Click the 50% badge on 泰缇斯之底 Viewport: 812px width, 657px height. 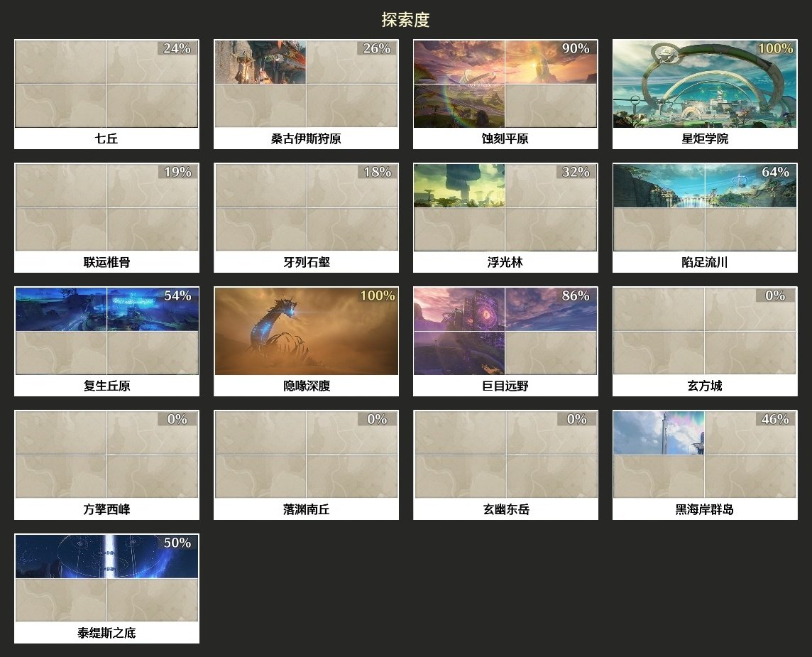177,543
